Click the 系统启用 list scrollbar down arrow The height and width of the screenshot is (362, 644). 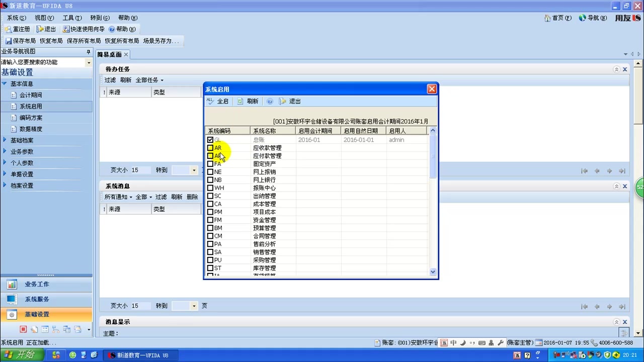point(433,271)
